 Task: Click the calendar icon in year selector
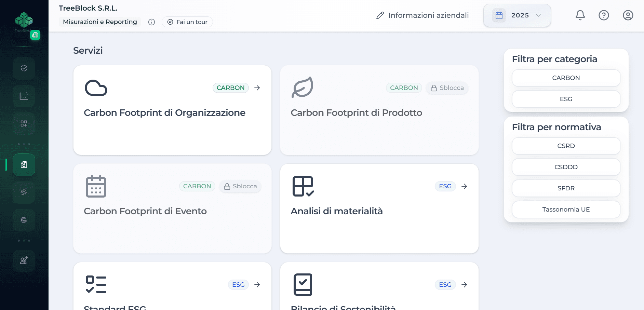click(x=499, y=15)
